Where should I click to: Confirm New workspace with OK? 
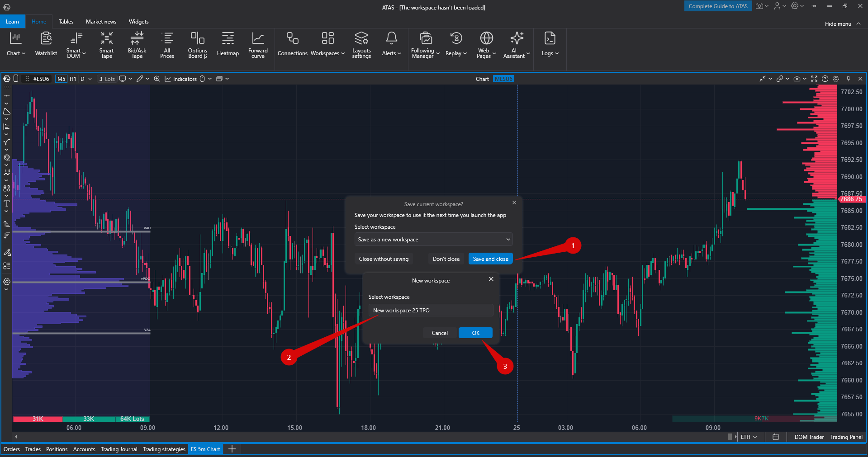click(475, 333)
